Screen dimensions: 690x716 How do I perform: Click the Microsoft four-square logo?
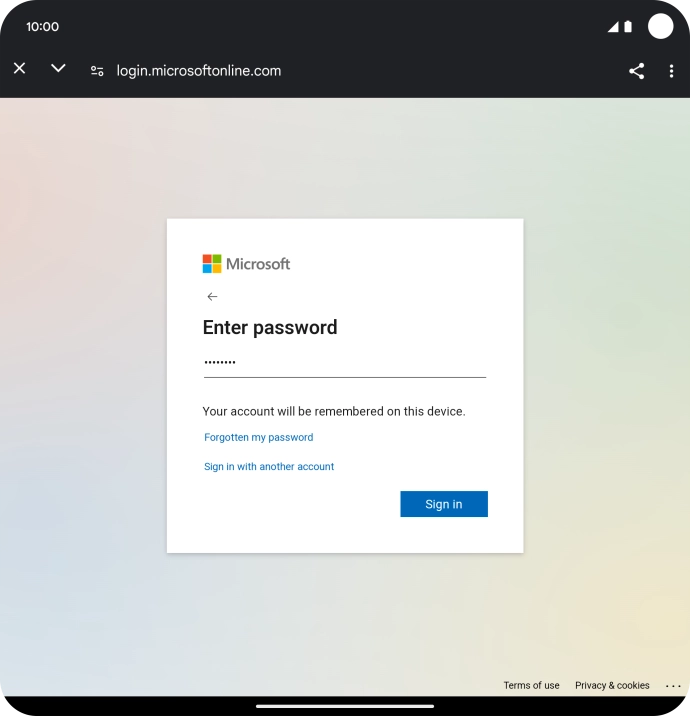point(212,264)
